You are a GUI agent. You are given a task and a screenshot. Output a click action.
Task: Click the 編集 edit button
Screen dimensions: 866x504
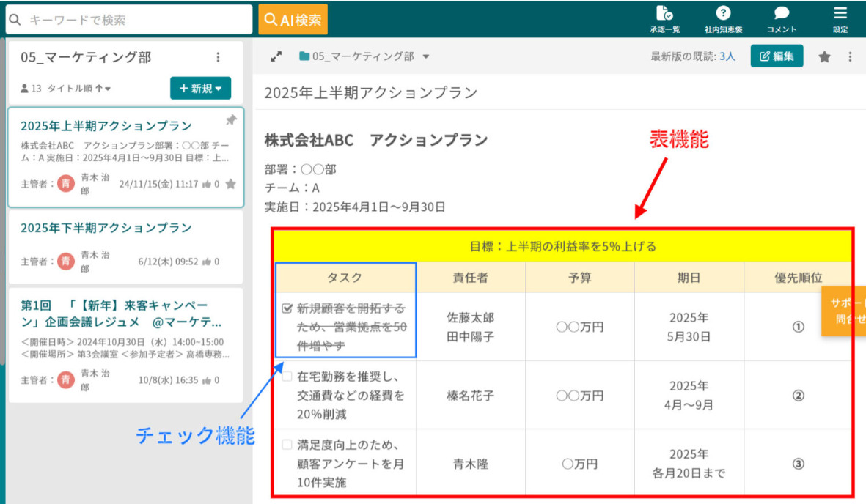click(776, 56)
